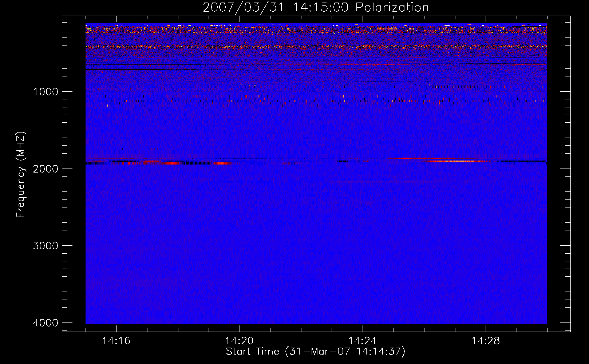Screen dimensions: 589x364
Task: Click the 'Start Time (31-Mar-07 14:14:37)' label
Action: tap(316, 352)
